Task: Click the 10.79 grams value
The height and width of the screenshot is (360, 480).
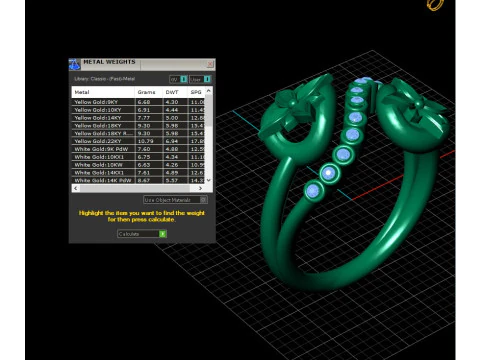Action: coord(145,141)
